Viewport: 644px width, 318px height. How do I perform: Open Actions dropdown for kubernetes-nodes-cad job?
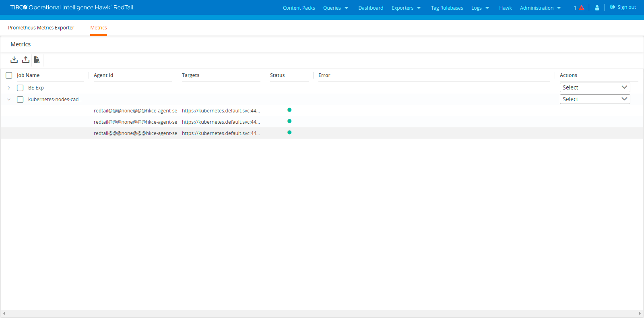pos(594,99)
